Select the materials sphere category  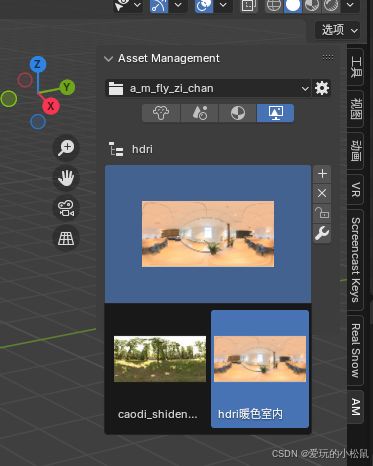point(238,113)
